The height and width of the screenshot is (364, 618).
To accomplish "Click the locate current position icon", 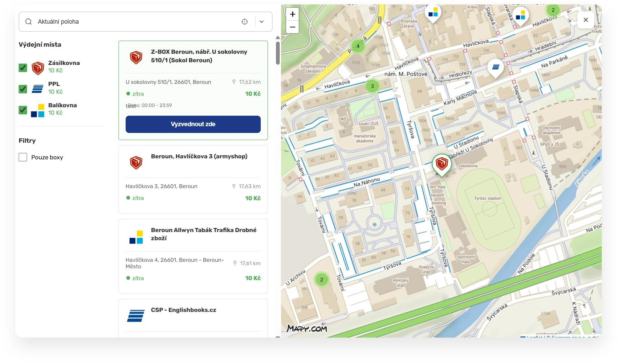I will pyautogui.click(x=244, y=22).
